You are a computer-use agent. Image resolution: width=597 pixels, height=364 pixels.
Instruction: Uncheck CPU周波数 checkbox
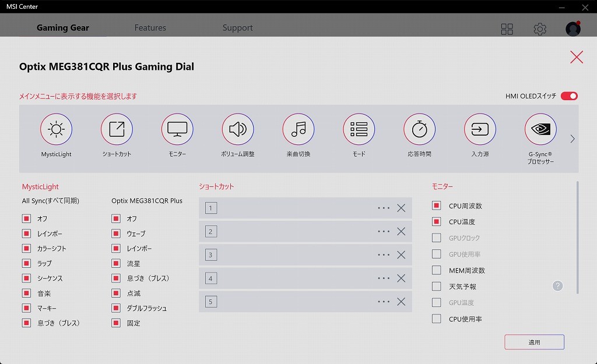click(436, 206)
